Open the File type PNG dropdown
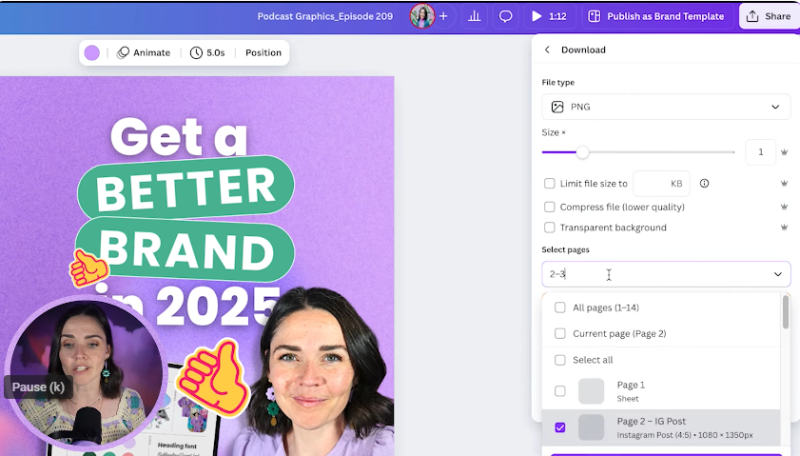 coord(666,107)
